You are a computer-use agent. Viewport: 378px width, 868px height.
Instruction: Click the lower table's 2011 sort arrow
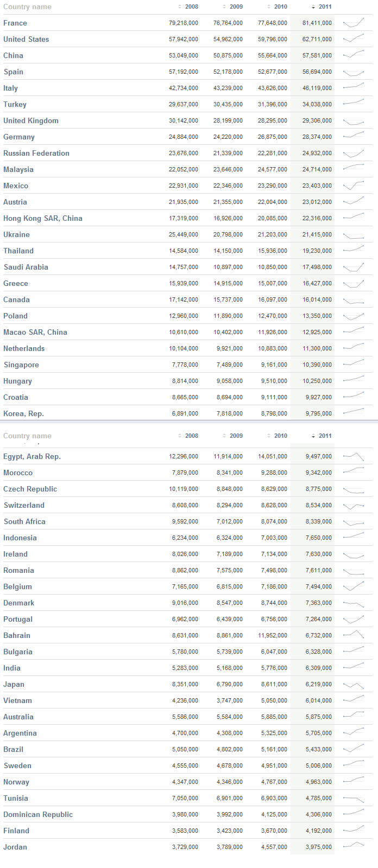point(313,436)
